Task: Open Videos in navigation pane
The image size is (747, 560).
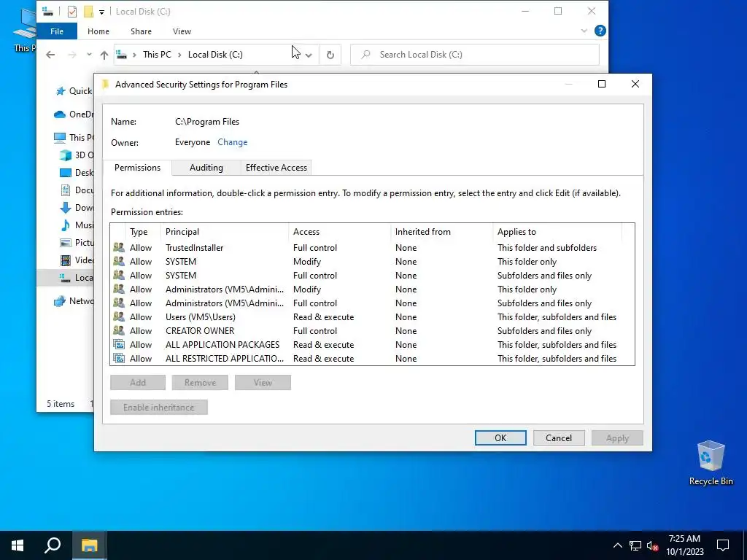Action: pyautogui.click(x=76, y=260)
